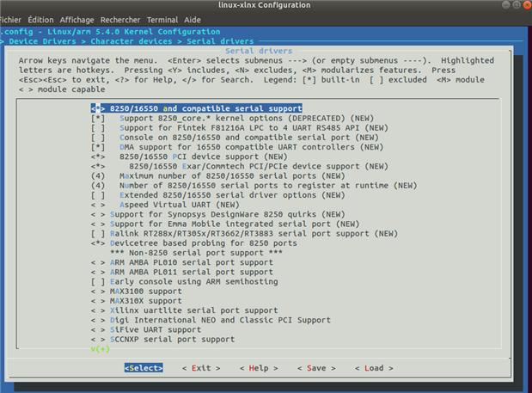Select MAX3100 support entry
This screenshot has height=393, width=532.
(137, 292)
